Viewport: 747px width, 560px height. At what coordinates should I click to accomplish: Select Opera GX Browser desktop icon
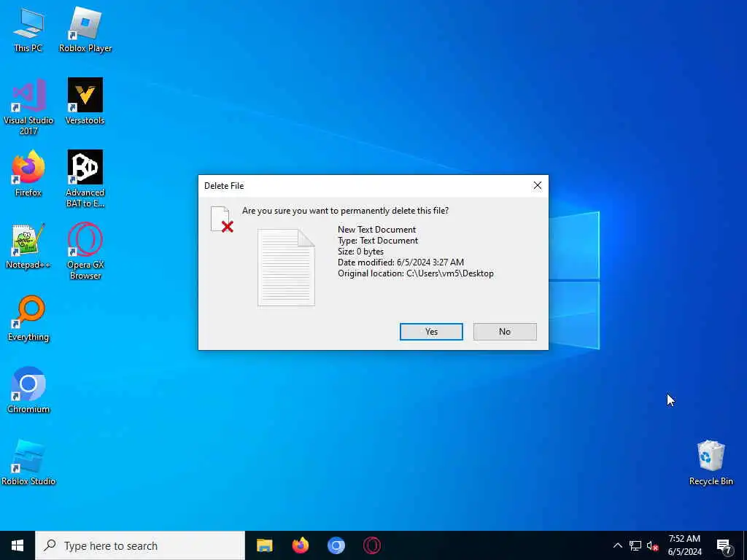coord(85,252)
